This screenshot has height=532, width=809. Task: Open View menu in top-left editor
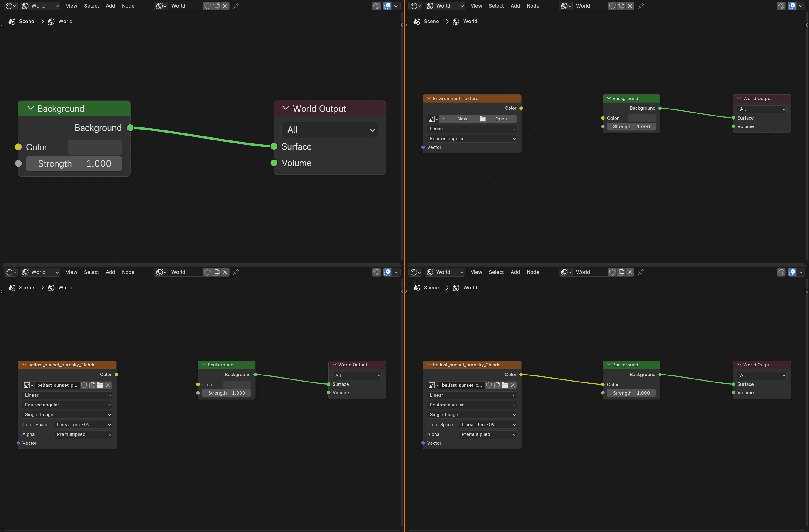pyautogui.click(x=71, y=6)
